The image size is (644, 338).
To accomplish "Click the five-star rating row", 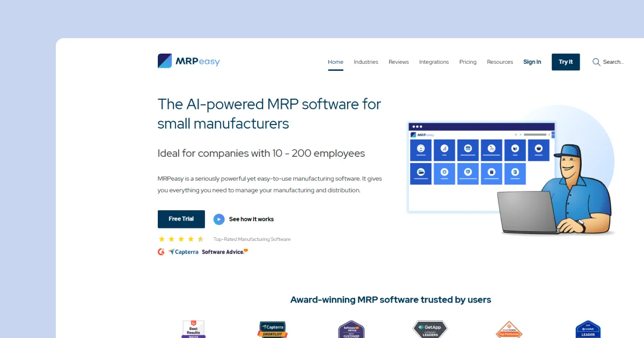I will click(181, 239).
